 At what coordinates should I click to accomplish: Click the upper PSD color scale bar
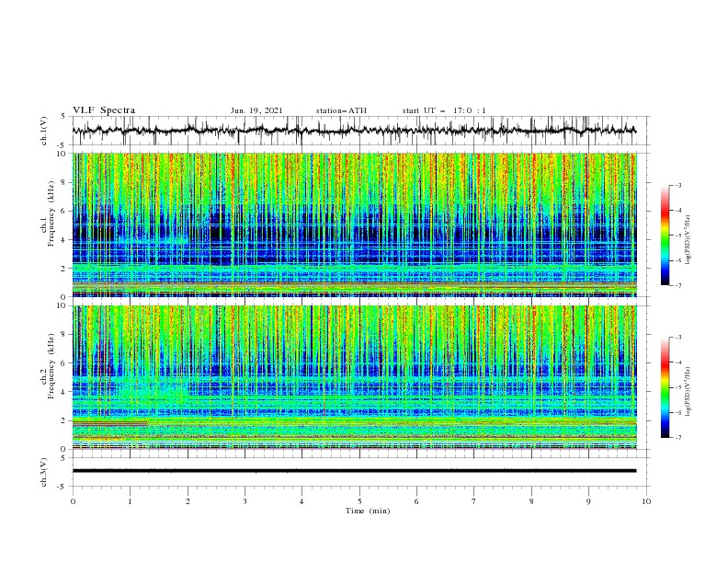(x=665, y=235)
